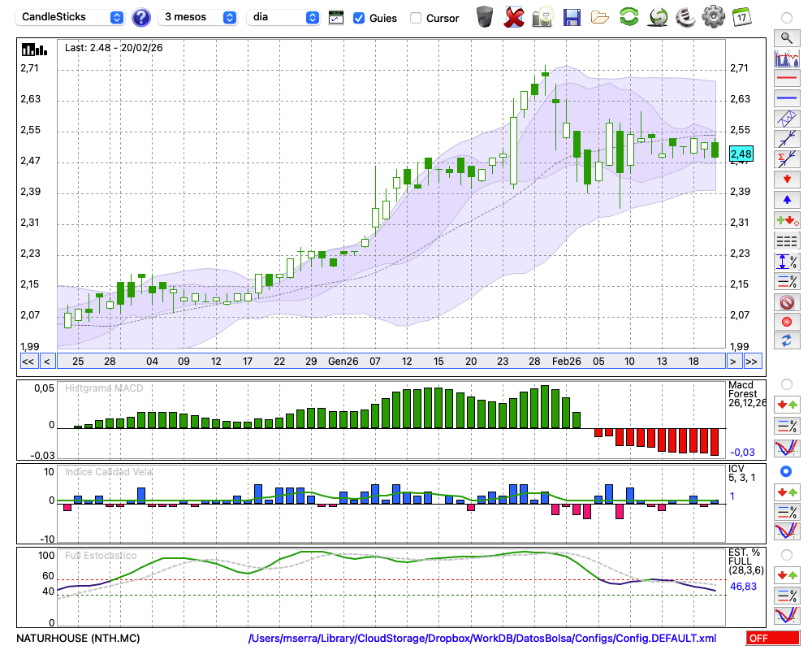Click the blue up arrow marker tool
Screen dimensions: 812x650
(x=786, y=199)
